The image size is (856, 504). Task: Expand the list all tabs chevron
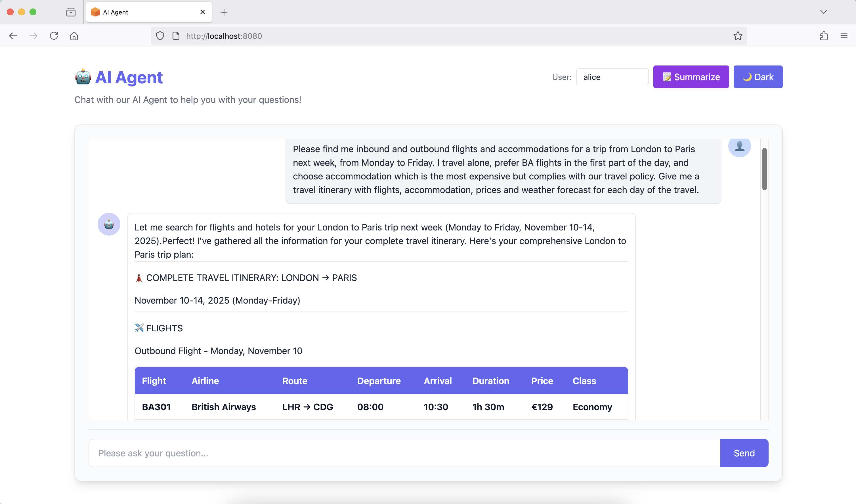pos(823,12)
